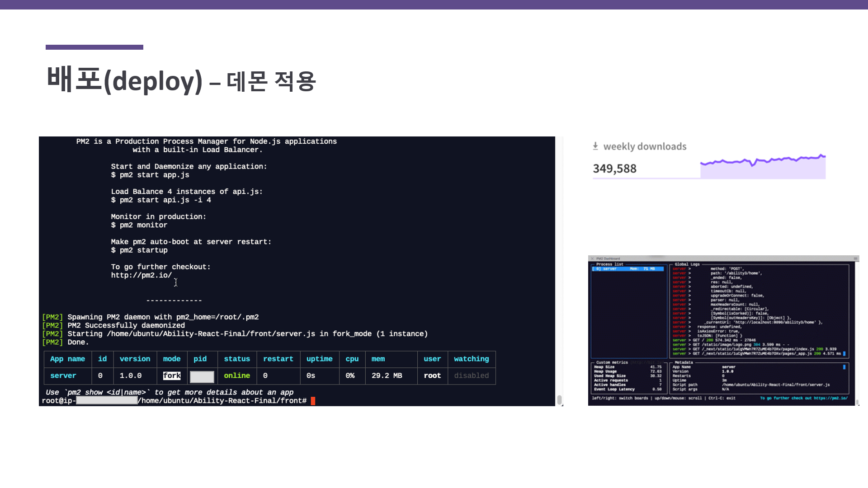Click the 'App name' column header
The height and width of the screenshot is (488, 868).
[67, 359]
